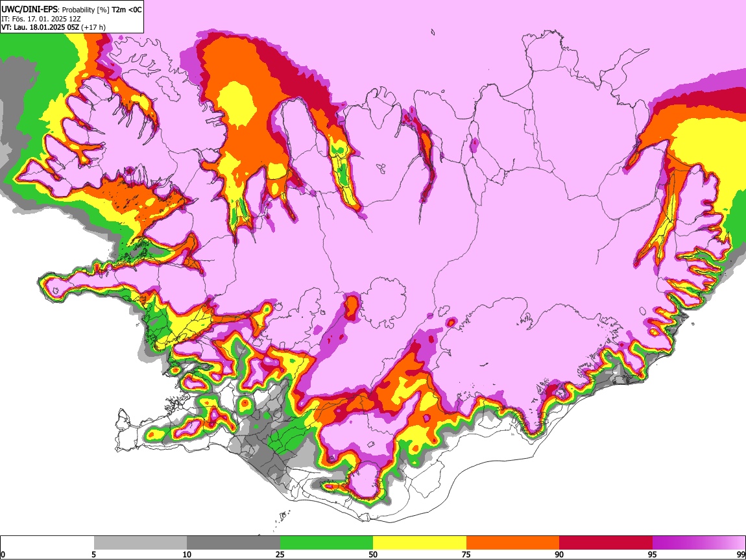The width and height of the screenshot is (746, 560).
Task: Click the light gray 5-10 legend segment
Action: point(140,543)
